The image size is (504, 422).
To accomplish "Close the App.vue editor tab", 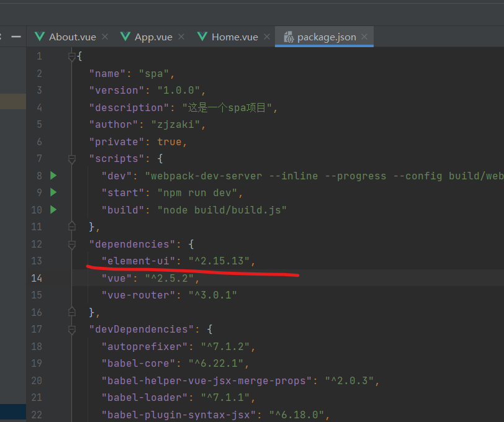I will click(181, 37).
